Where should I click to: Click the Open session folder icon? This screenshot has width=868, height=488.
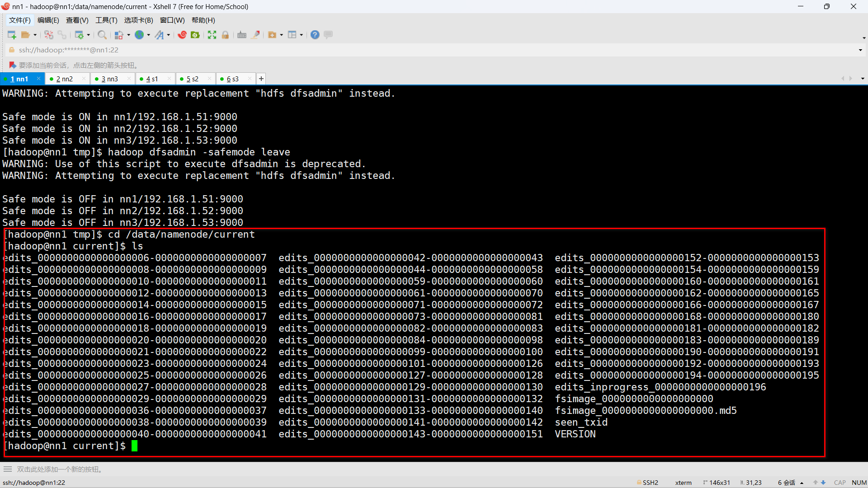(25, 35)
